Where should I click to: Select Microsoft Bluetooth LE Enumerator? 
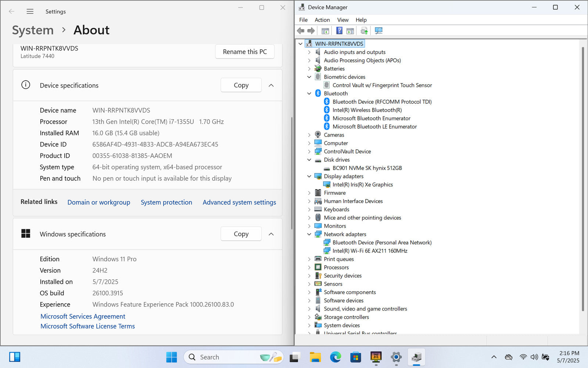coord(374,127)
